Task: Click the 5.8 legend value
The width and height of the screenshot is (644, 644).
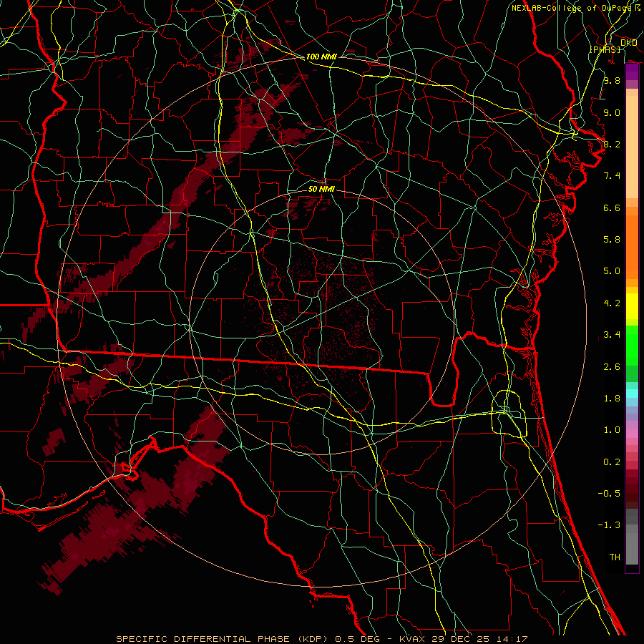Action: coord(612,240)
